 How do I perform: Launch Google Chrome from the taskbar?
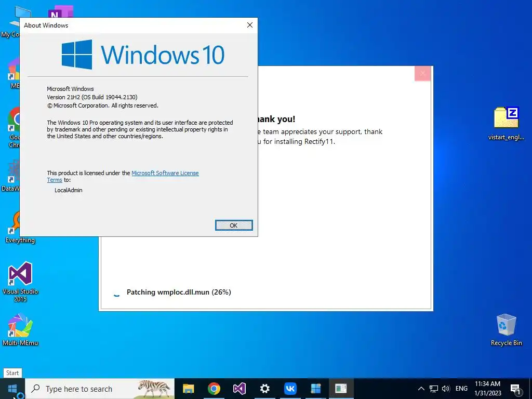(x=214, y=389)
